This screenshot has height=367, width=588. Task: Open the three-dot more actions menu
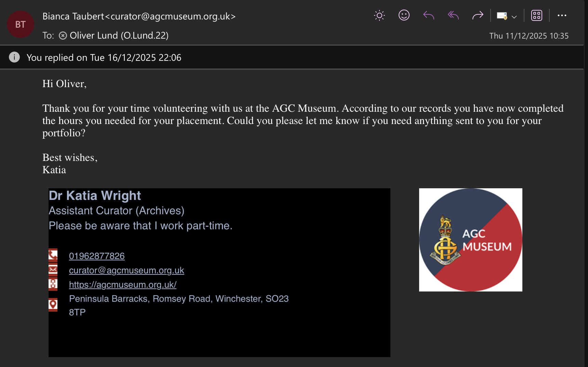click(x=562, y=15)
